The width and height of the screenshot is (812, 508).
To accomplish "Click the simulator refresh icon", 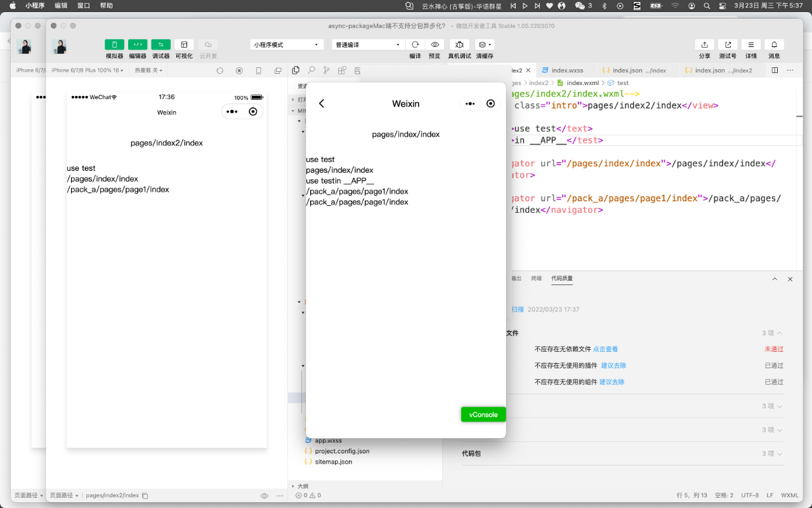I will coord(220,70).
